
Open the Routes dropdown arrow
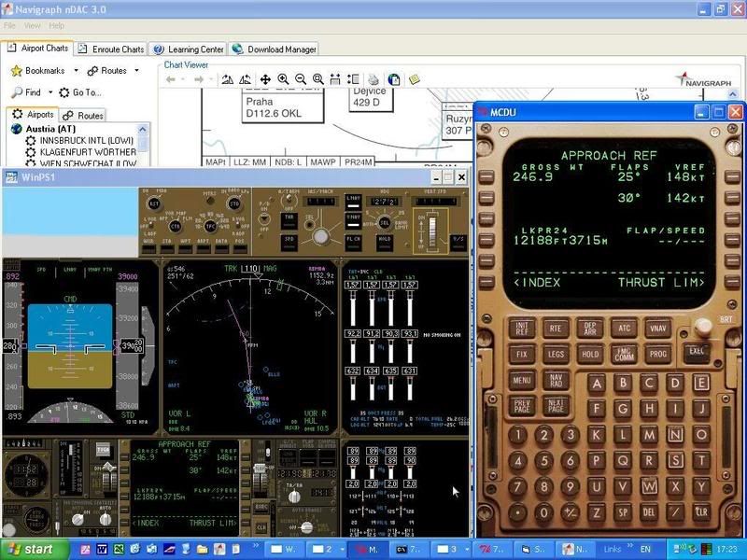pos(136,71)
